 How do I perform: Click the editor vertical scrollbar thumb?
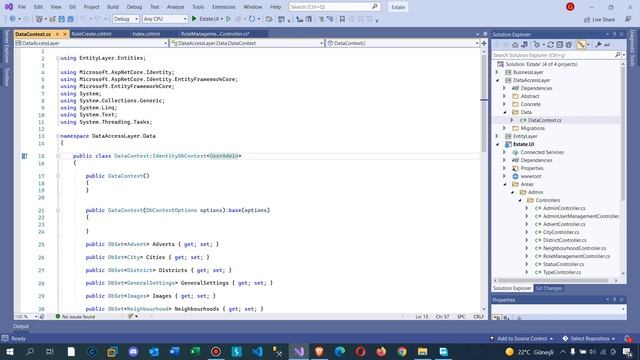(x=484, y=104)
